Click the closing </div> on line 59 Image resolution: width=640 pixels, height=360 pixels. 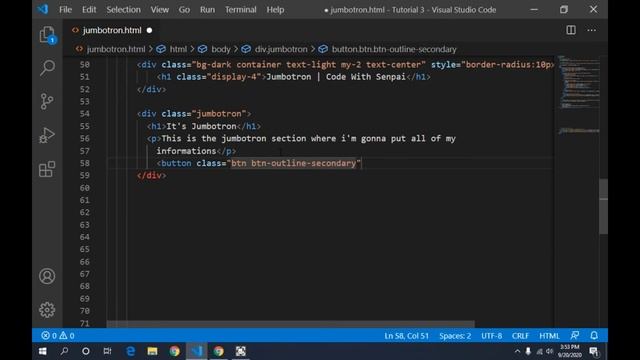tap(151, 175)
